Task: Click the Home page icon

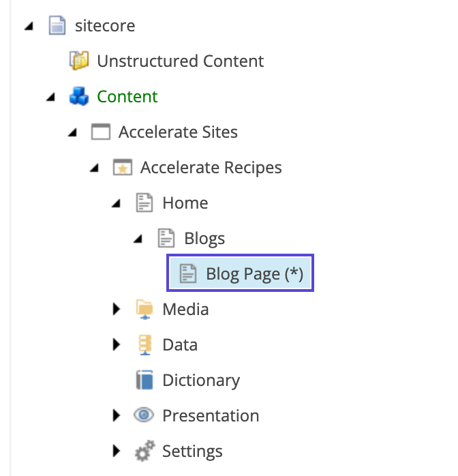Action: coord(144,203)
